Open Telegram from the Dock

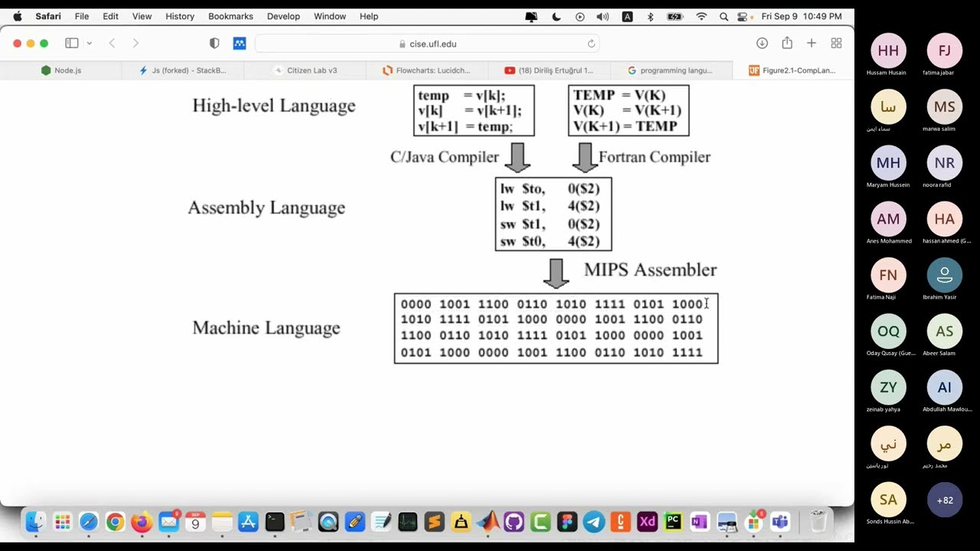coord(594,522)
